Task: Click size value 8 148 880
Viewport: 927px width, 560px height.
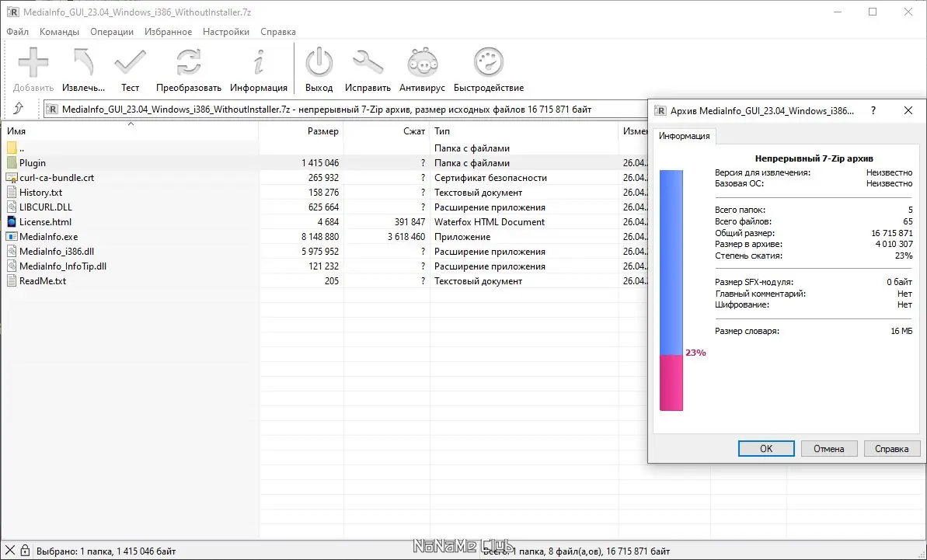Action: tap(320, 236)
